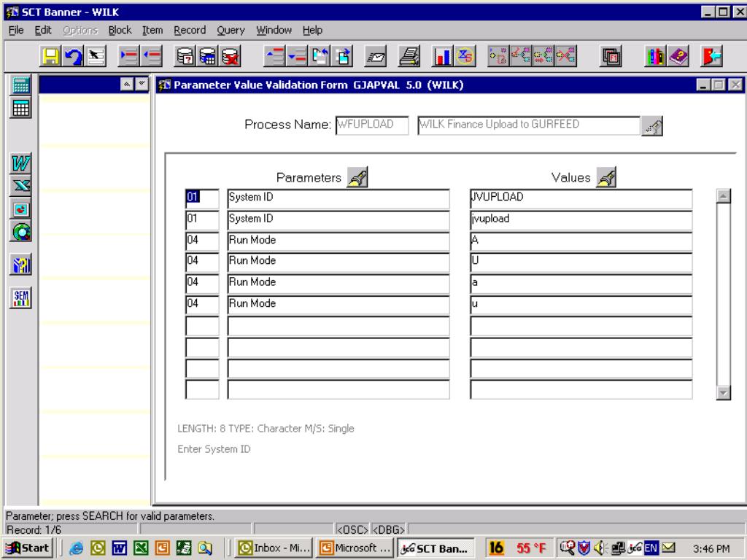Launch Word from the W sidebar icon

click(21, 164)
